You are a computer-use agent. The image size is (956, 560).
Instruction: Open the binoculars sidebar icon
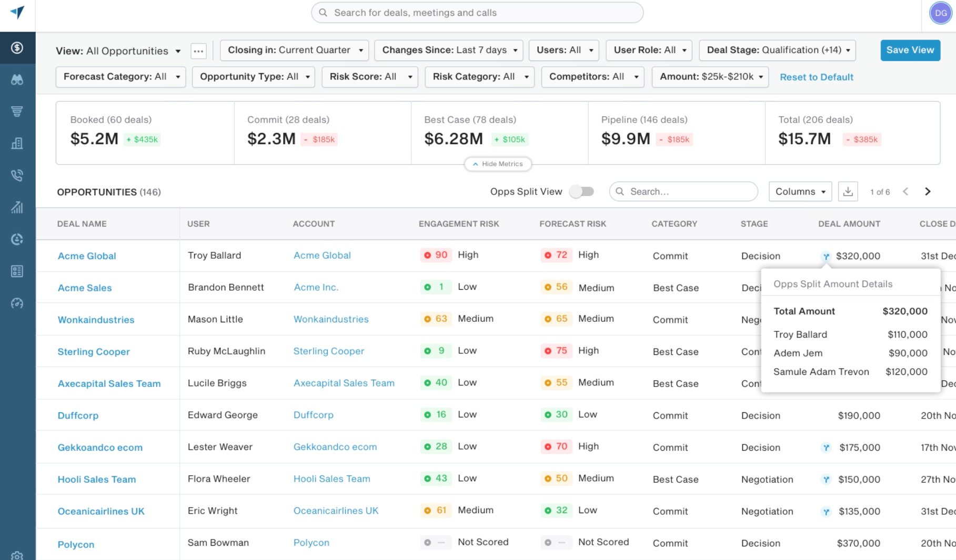click(17, 79)
